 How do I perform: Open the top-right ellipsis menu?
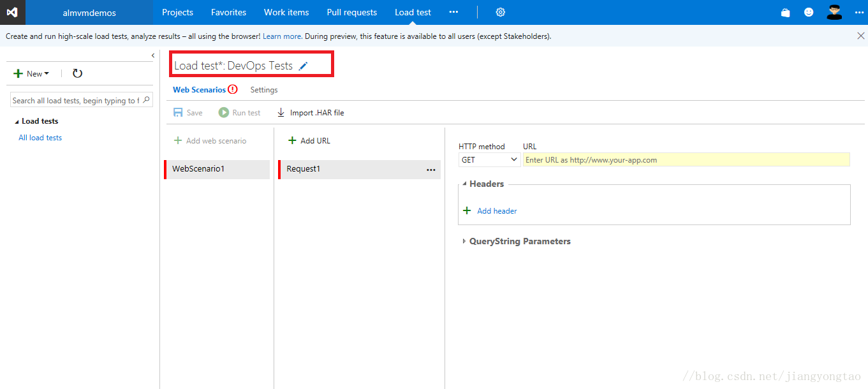point(858,12)
